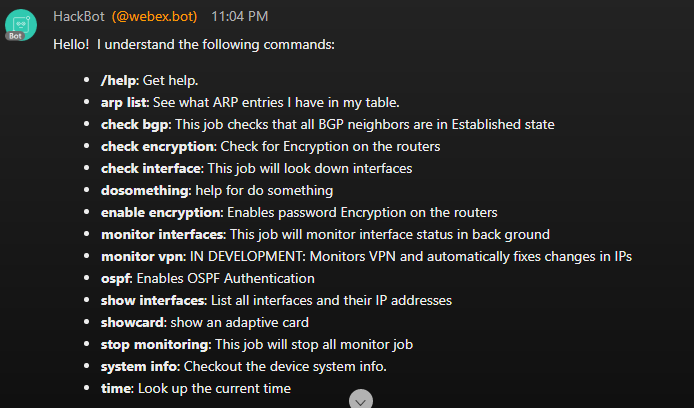Click the stop monitoring command

(x=155, y=344)
